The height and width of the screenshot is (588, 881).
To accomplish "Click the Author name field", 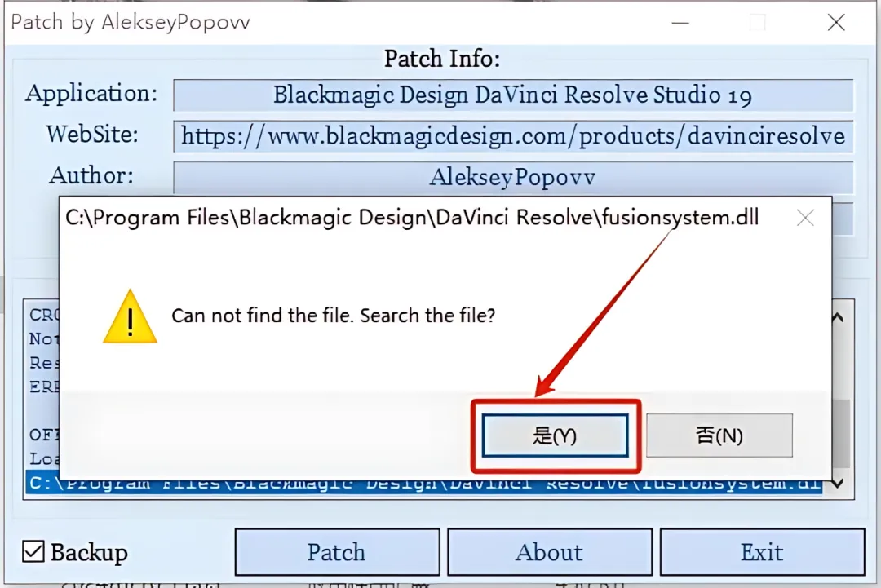I will pos(513,177).
